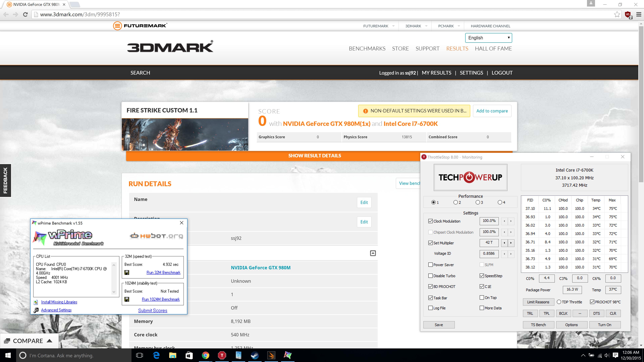Click Run 32M Benchmark link

point(163,273)
